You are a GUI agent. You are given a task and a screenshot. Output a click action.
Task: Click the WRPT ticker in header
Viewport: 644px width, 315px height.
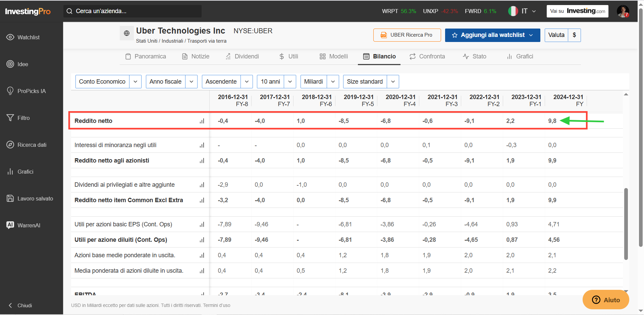pos(399,11)
